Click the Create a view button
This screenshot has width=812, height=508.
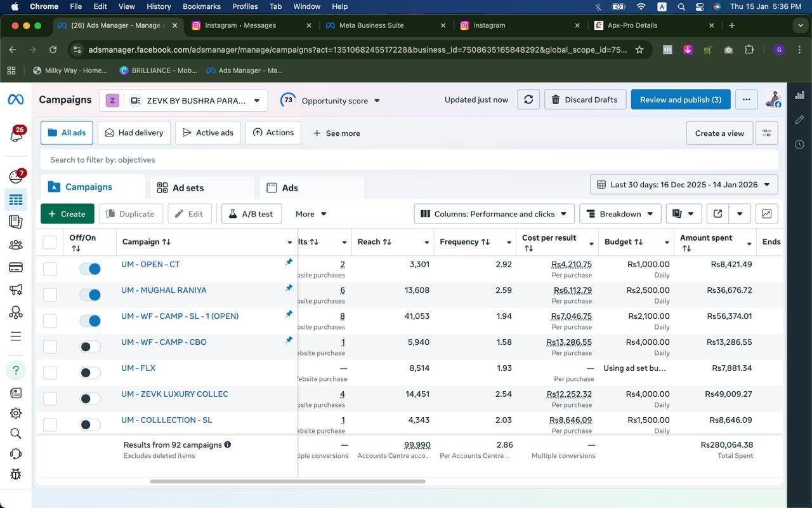[x=719, y=133]
